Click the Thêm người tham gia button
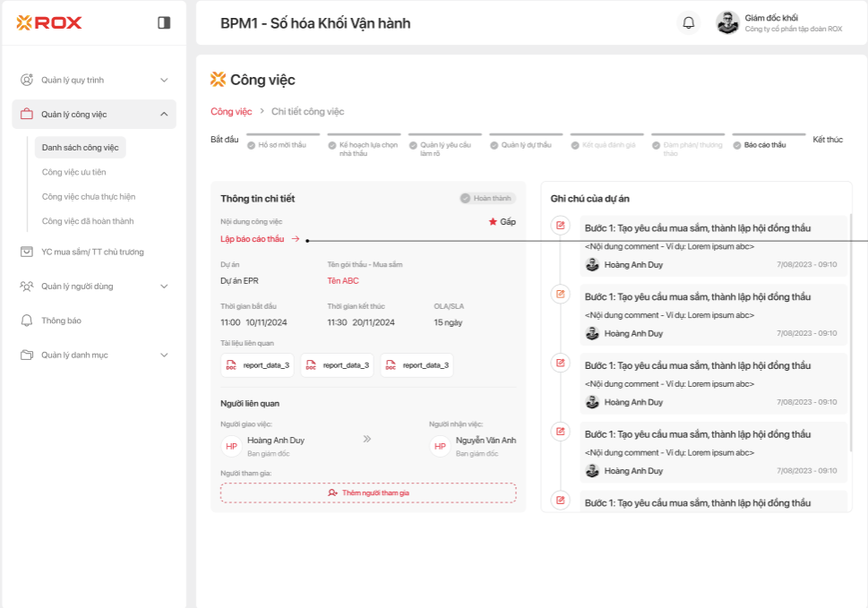This screenshot has height=608, width=868. pyautogui.click(x=368, y=492)
